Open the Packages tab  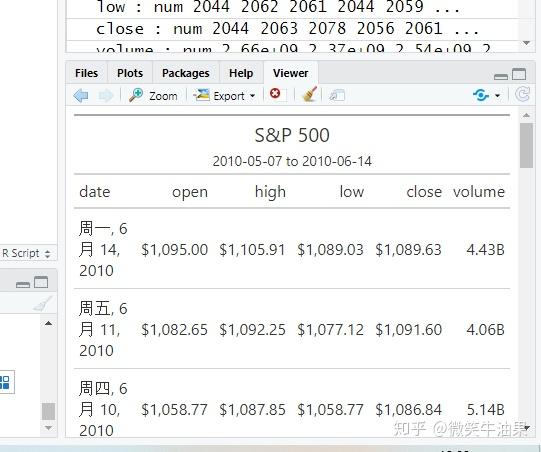[186, 73]
